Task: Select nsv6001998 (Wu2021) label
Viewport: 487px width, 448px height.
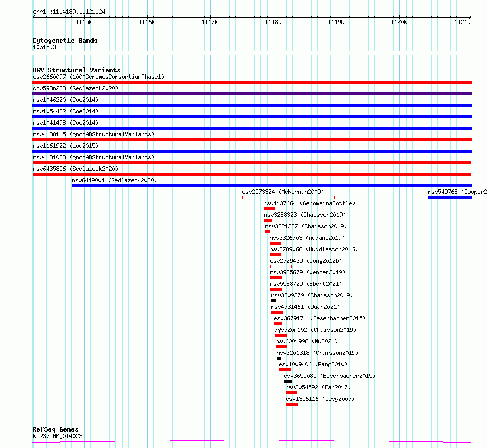Action: (x=306, y=341)
